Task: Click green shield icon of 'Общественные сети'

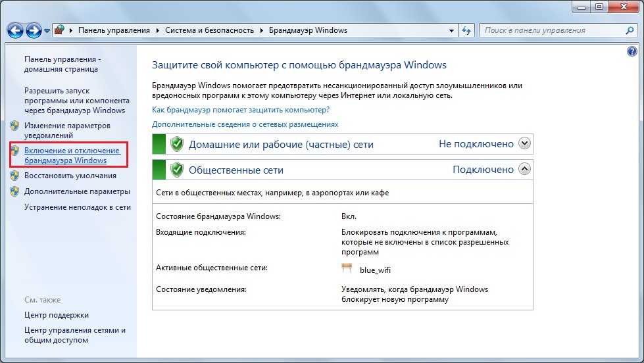Action: [176, 169]
